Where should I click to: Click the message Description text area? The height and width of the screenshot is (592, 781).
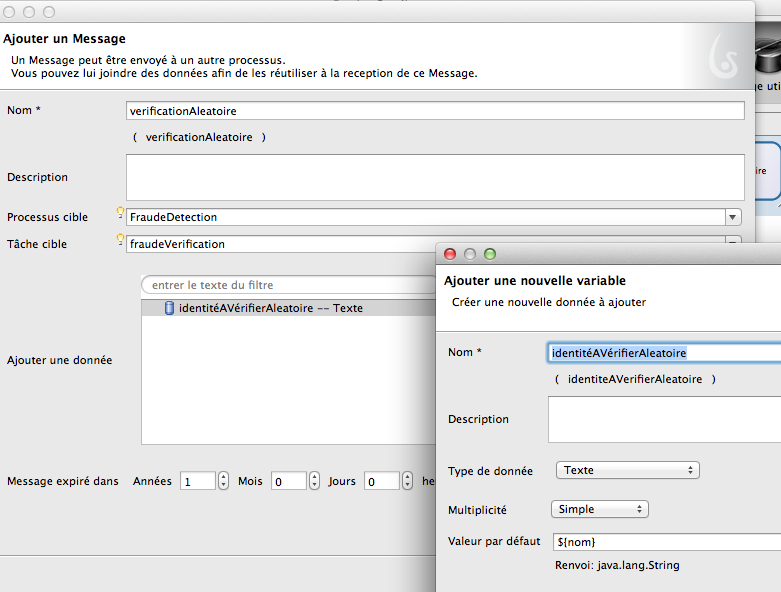(x=435, y=177)
